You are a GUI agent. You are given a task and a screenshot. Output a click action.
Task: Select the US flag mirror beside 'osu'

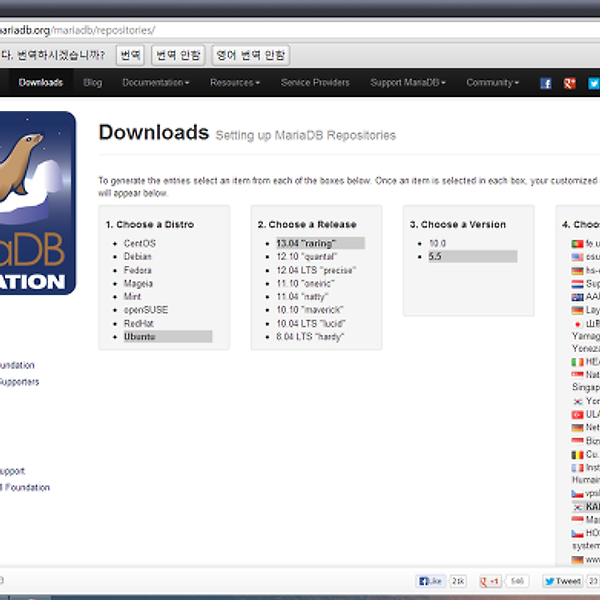click(577, 257)
